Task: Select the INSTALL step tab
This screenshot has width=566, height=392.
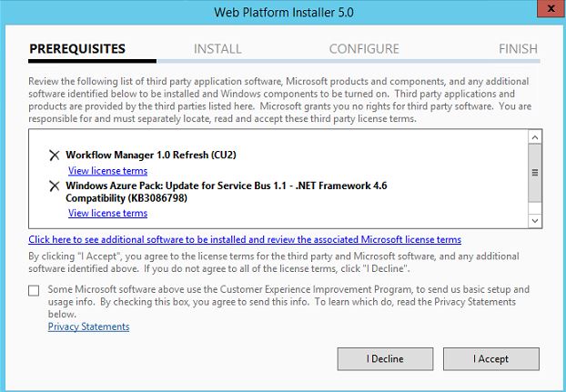Action: tap(217, 49)
